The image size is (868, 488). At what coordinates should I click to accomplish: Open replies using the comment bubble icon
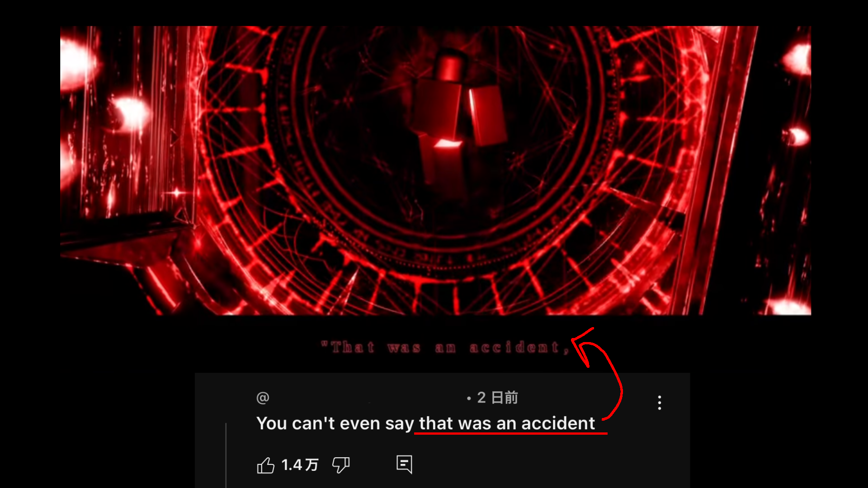pos(404,465)
